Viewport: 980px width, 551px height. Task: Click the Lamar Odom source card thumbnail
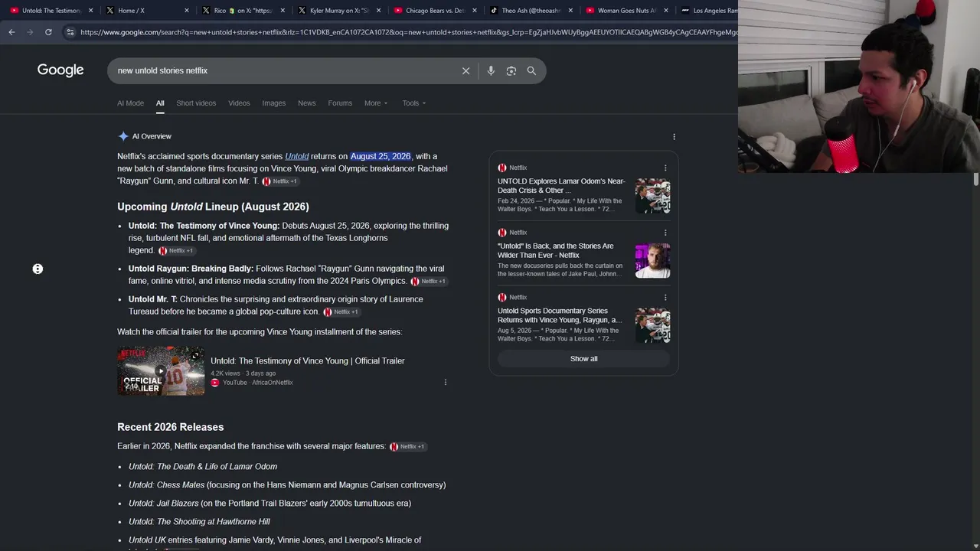[652, 196]
